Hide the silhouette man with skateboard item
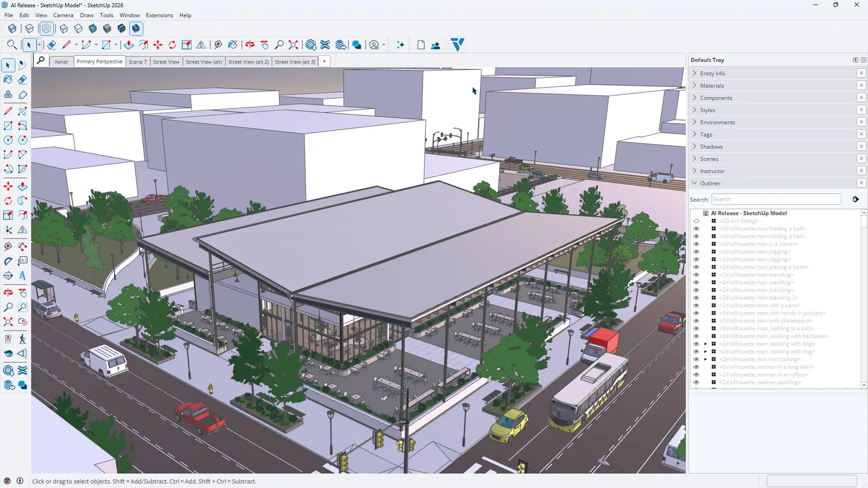 coord(696,321)
